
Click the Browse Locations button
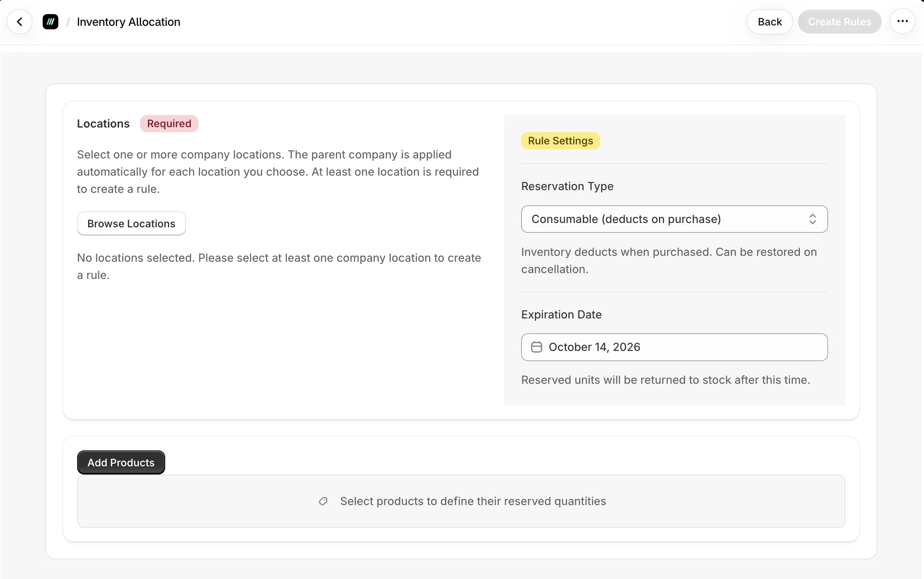pos(131,223)
